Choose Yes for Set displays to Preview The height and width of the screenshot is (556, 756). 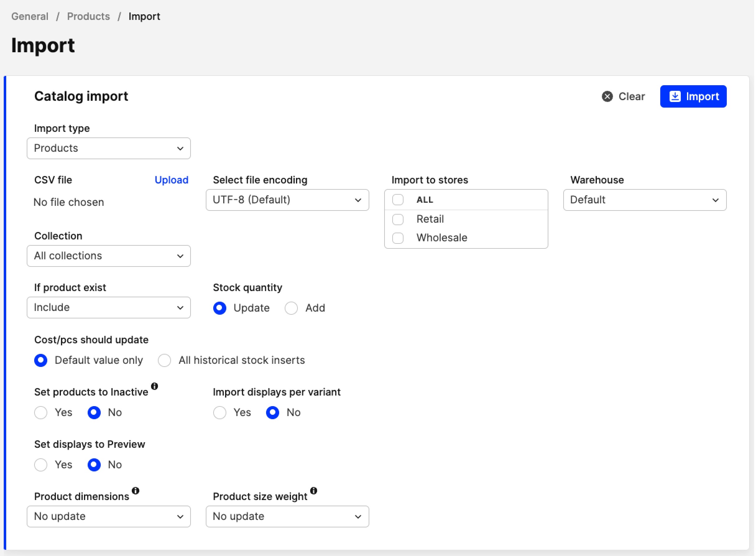pyautogui.click(x=41, y=466)
